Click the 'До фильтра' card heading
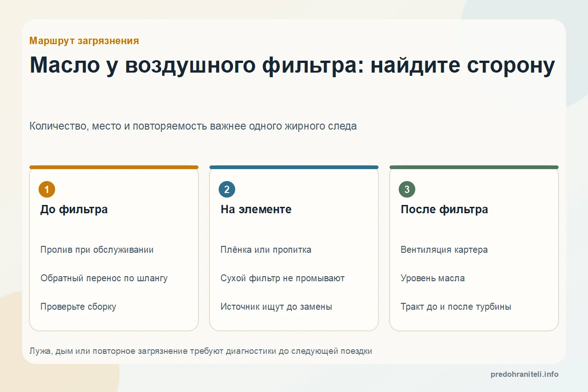This screenshot has width=588, height=392. point(74,210)
